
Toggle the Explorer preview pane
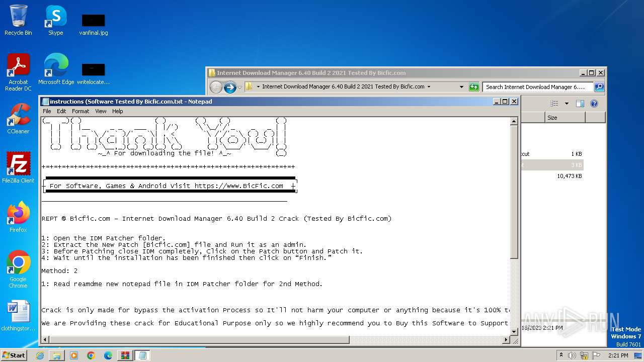tap(580, 104)
